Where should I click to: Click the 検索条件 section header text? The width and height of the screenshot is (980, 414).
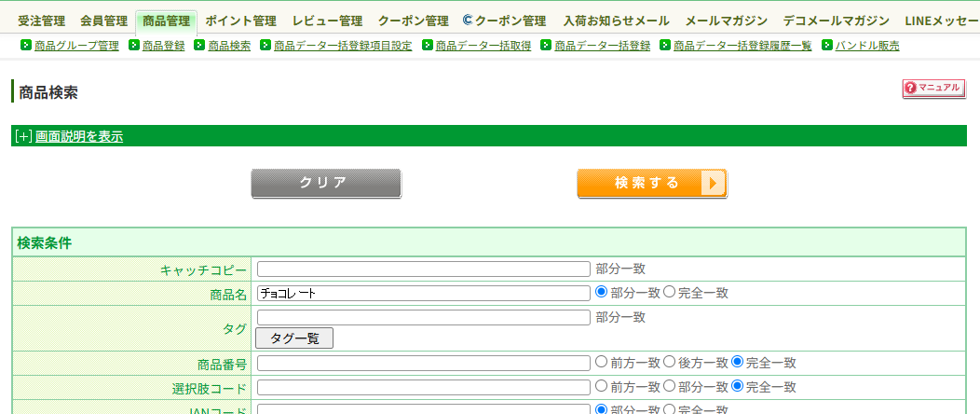point(45,242)
